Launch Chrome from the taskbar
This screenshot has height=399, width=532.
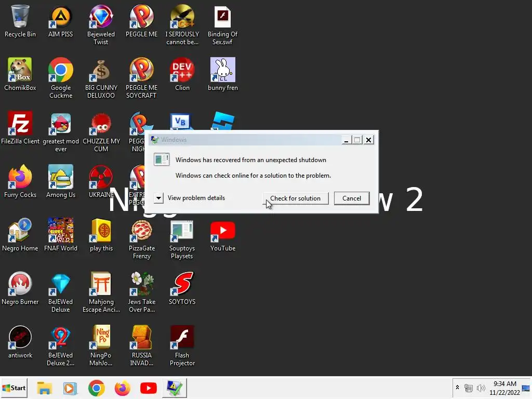(x=96, y=388)
